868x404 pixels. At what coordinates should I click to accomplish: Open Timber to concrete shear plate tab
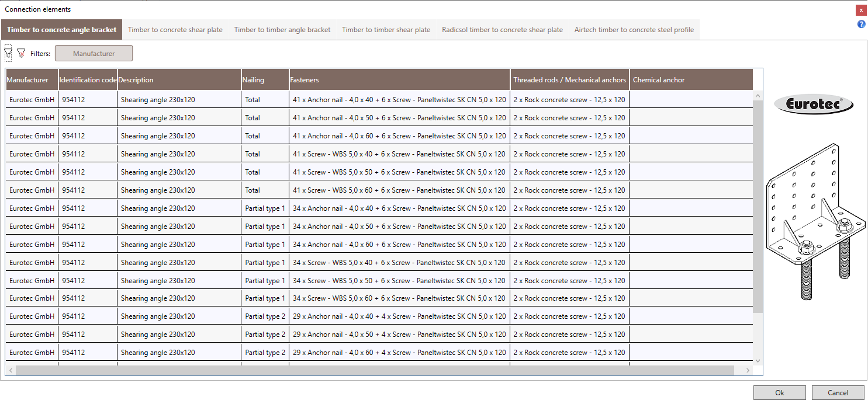[x=175, y=30]
